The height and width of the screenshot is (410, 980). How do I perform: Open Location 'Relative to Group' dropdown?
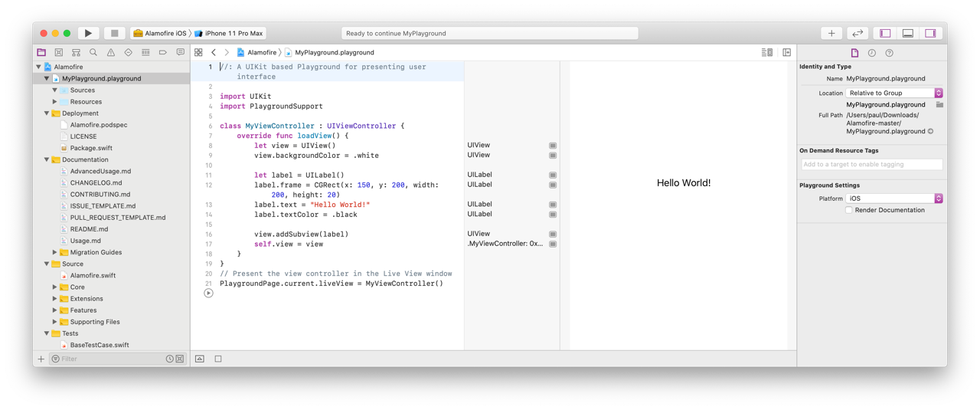(x=894, y=93)
